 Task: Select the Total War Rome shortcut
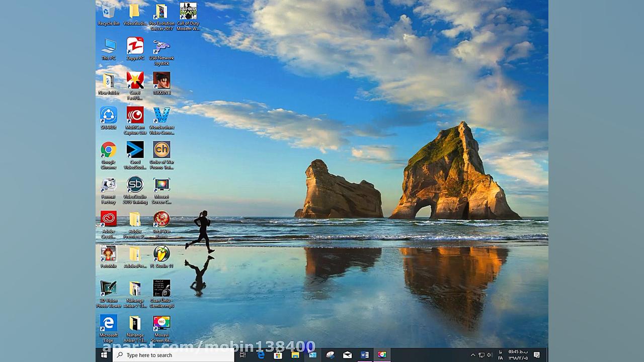point(162,219)
